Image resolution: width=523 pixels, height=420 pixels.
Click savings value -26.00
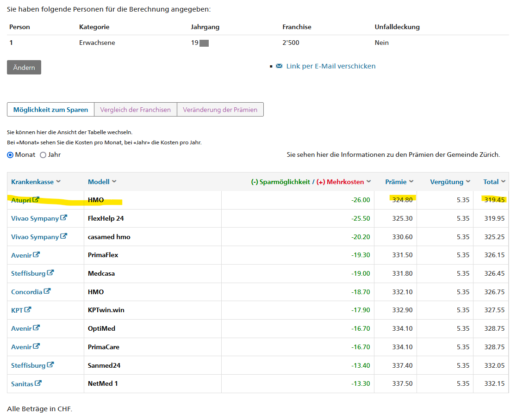pyautogui.click(x=361, y=200)
